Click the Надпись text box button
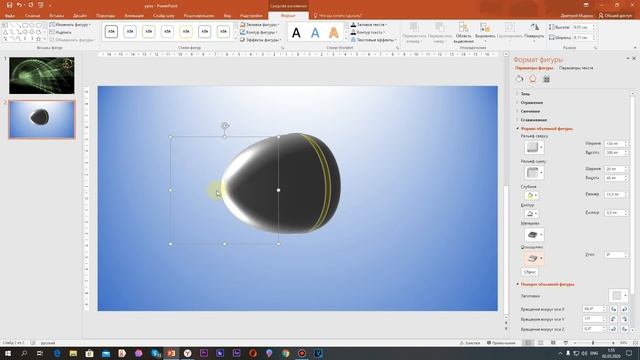Image resolution: width=640 pixels, height=360 pixels. [x=60, y=32]
